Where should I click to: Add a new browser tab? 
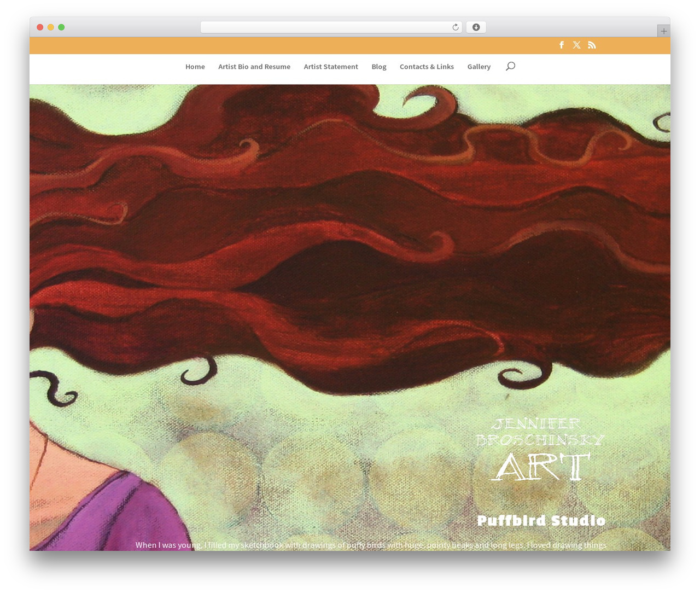pyautogui.click(x=663, y=31)
